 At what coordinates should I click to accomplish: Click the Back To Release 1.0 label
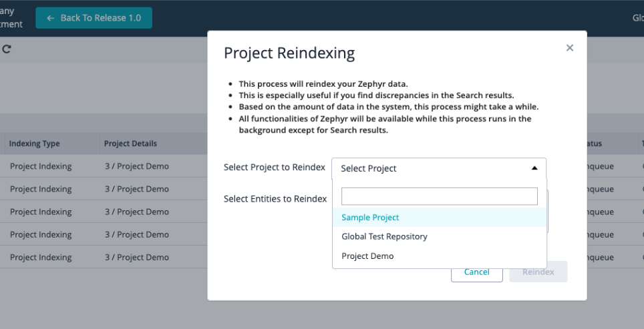tap(100, 18)
